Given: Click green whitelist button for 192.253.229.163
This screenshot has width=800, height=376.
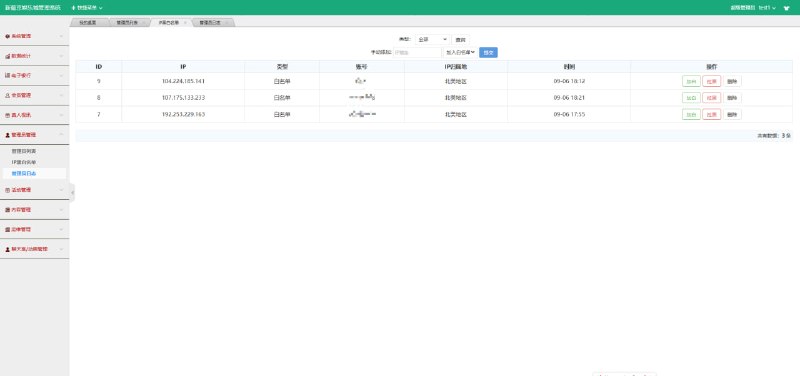Looking at the screenshot, I should click(691, 114).
